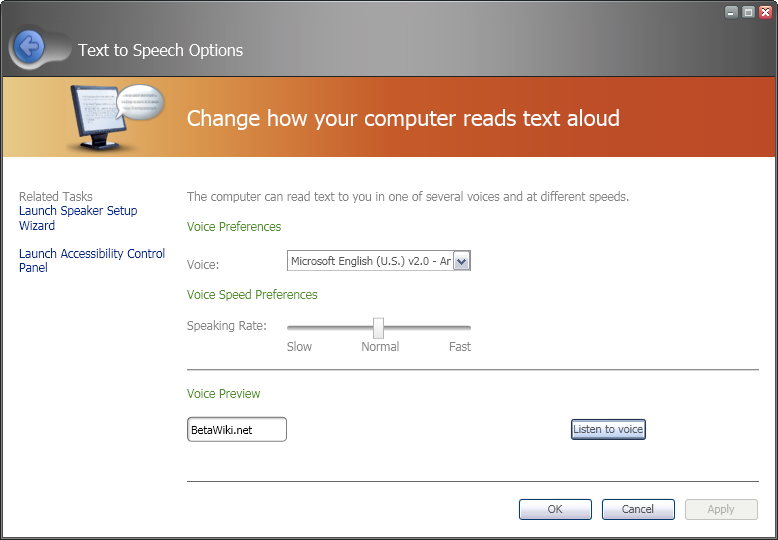
Task: Set speaking rate to Fast end
Action: click(469, 327)
